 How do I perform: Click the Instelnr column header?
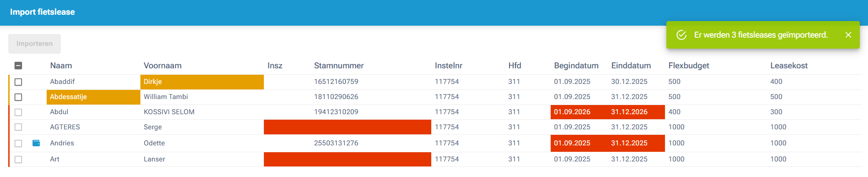[x=448, y=66]
